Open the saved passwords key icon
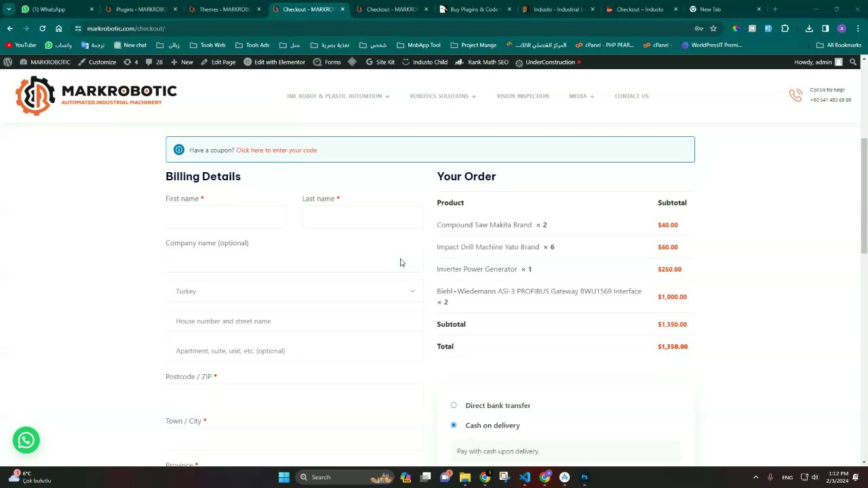868x488 pixels. (x=698, y=28)
